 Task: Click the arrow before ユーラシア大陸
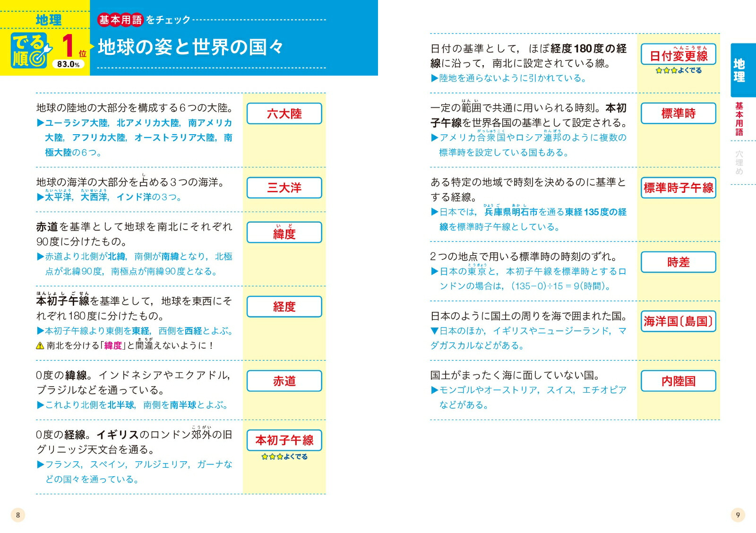40,123
